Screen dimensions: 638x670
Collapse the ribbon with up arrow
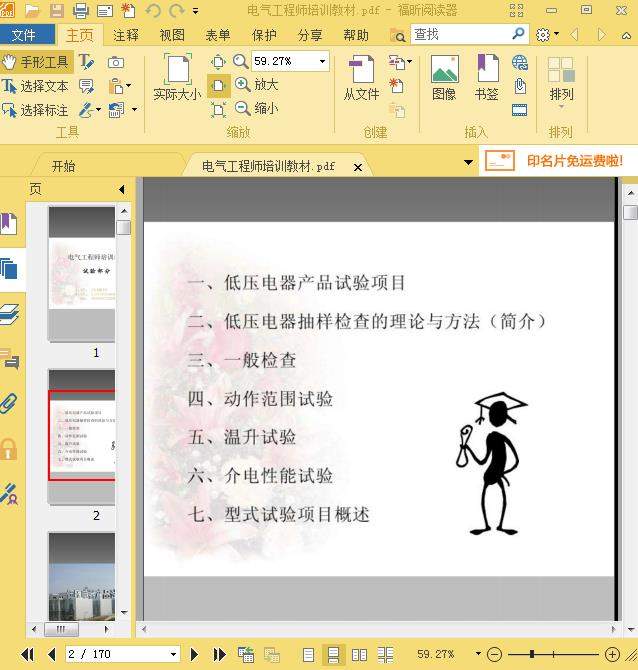(x=626, y=35)
